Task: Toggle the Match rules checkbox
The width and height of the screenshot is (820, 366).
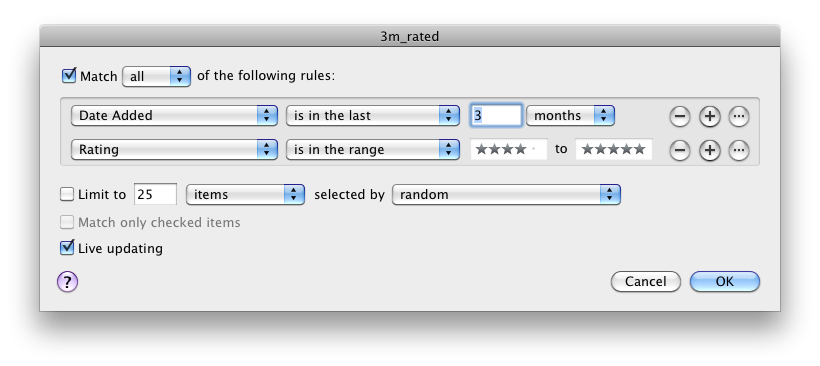Action: click(69, 76)
